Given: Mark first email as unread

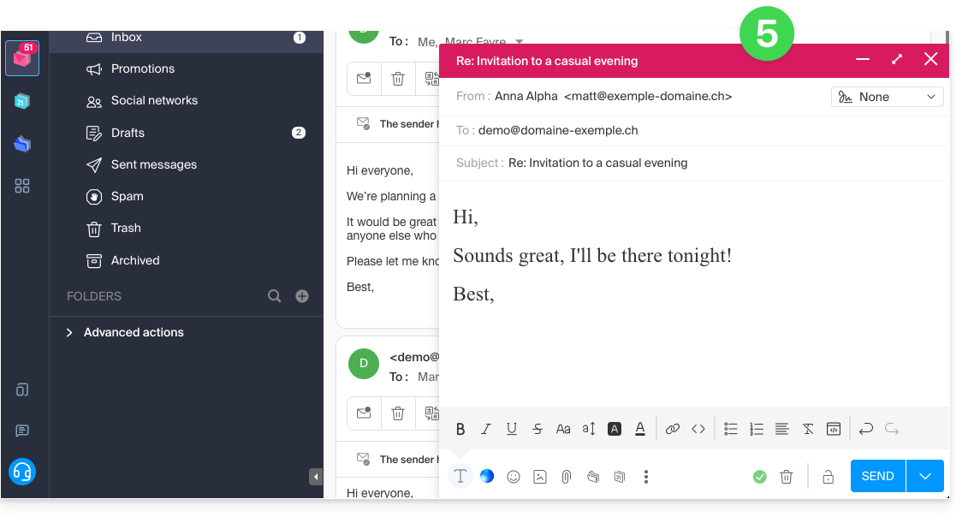Looking at the screenshot, I should click(x=364, y=79).
